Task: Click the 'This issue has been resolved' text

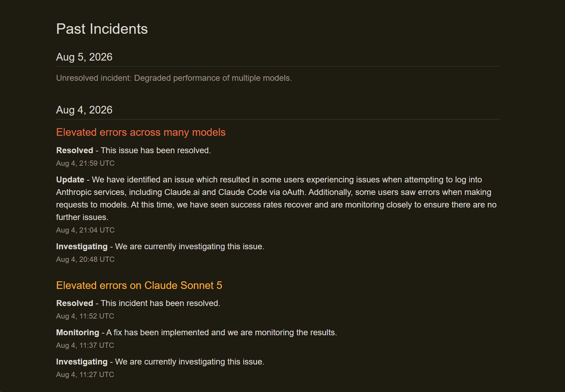Action: point(156,150)
